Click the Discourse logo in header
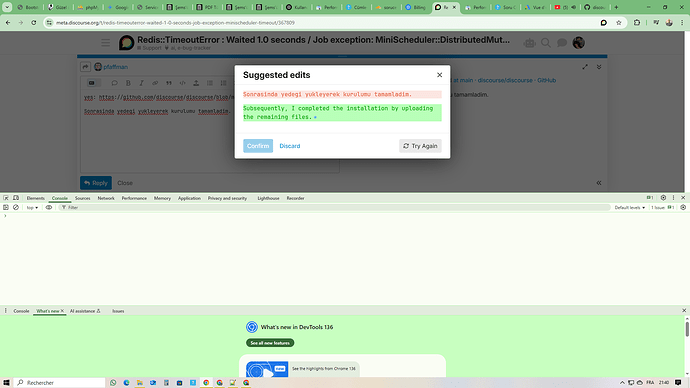The width and height of the screenshot is (690, 388). point(126,43)
